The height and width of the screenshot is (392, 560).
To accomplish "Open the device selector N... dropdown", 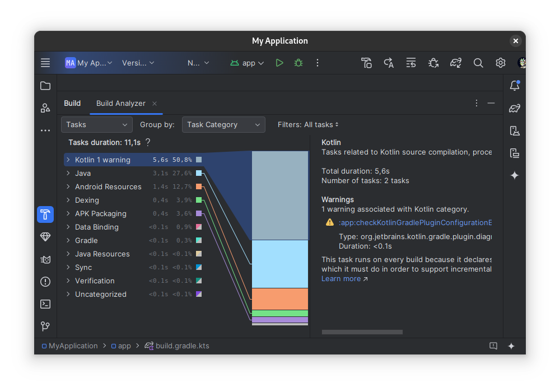I will point(198,63).
